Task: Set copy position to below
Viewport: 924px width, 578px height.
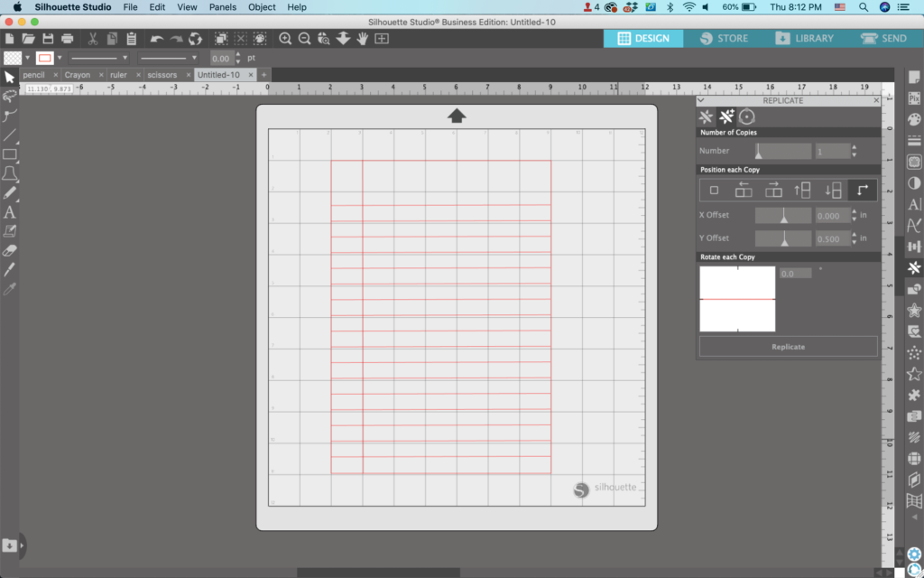Action: tap(833, 191)
